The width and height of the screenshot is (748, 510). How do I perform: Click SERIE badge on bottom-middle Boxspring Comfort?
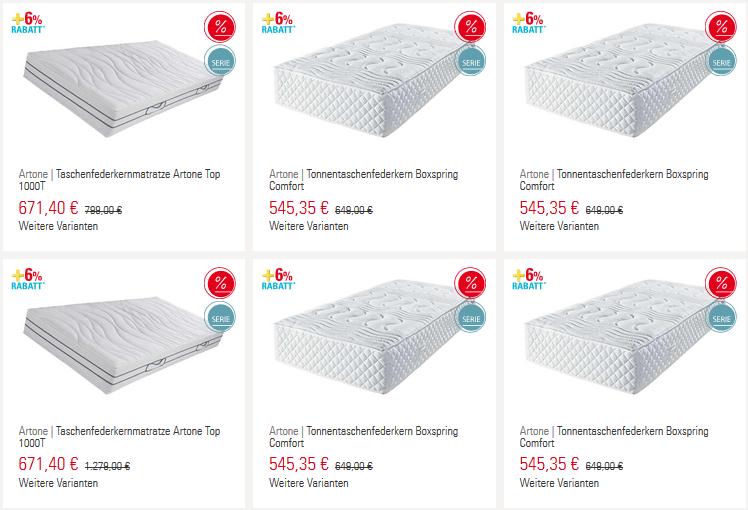coord(470,317)
